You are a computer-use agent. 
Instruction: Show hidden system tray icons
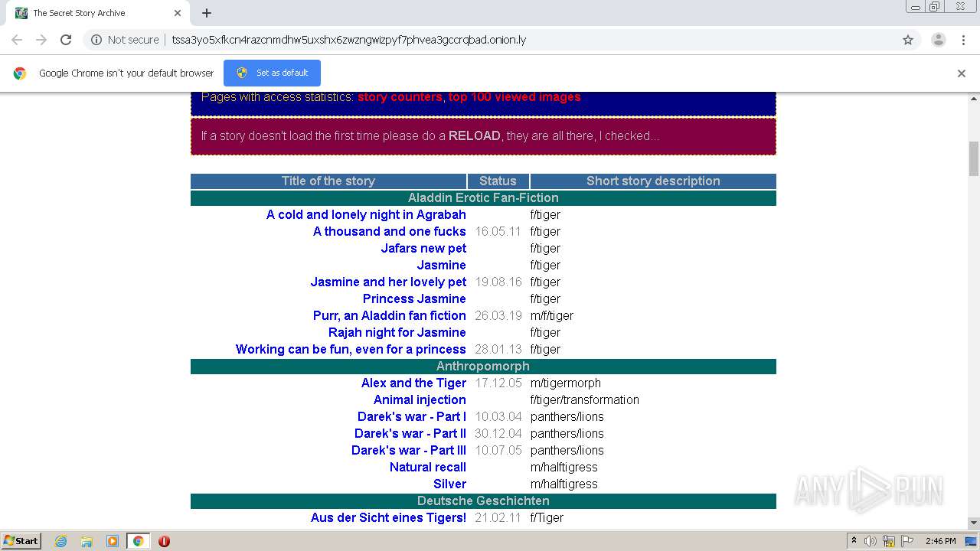tap(854, 541)
